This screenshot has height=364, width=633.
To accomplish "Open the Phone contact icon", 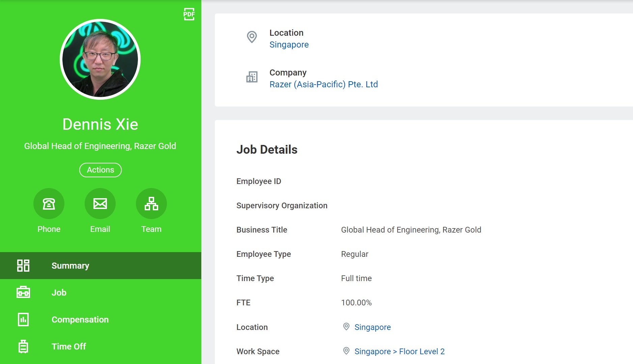I will pyautogui.click(x=49, y=204).
